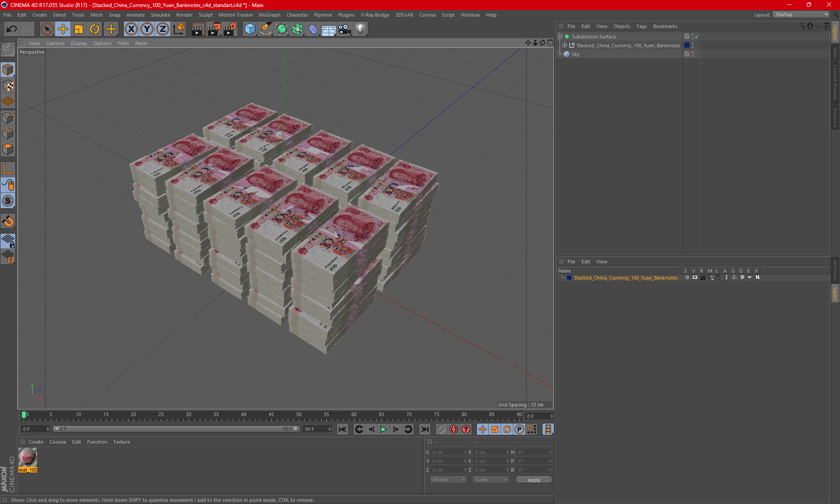The image size is (840, 504).
Task: Toggle Subdivision Surface enable checkmark
Action: pyautogui.click(x=697, y=37)
